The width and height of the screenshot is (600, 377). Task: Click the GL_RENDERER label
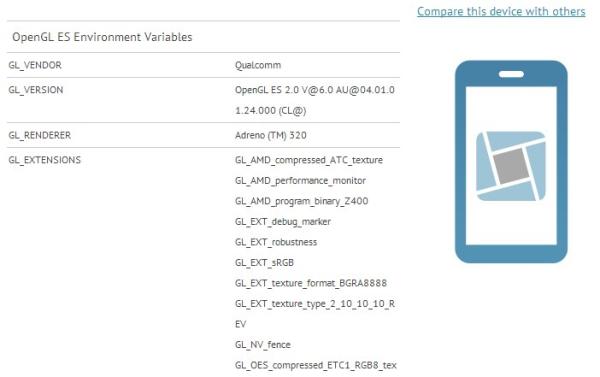point(39,135)
